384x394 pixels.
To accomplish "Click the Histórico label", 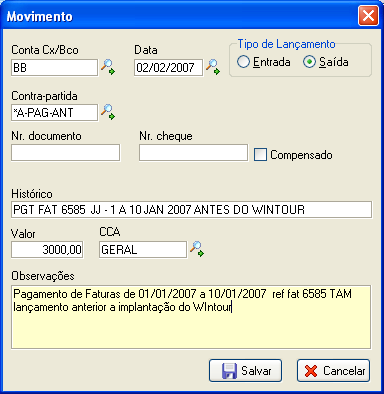I will (32, 194).
